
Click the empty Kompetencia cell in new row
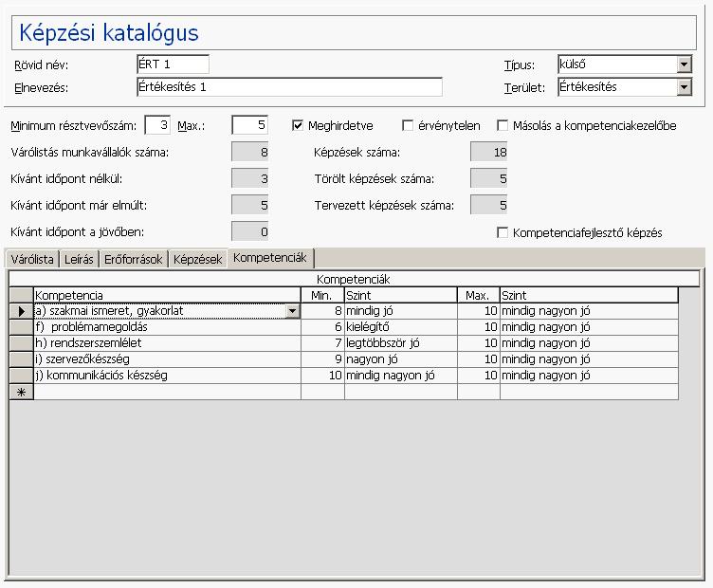click(167, 392)
